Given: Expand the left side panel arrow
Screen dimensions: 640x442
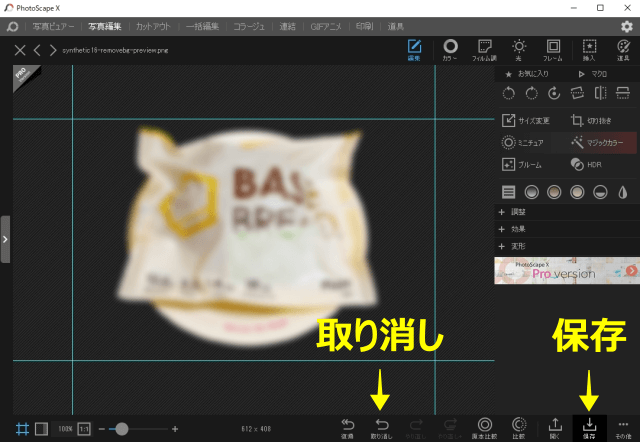Looking at the screenshot, I should [x=5, y=239].
